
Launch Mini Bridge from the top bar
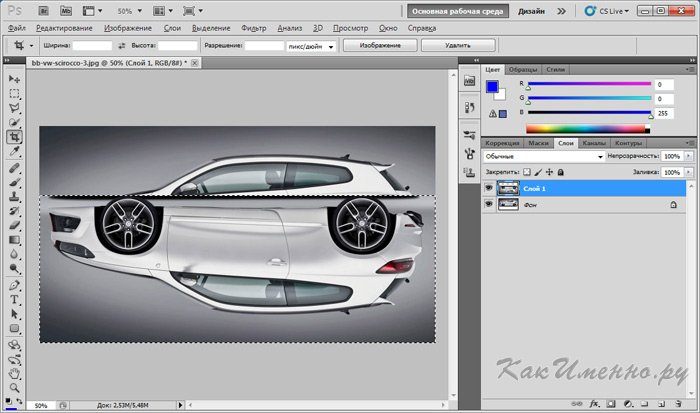pyautogui.click(x=66, y=11)
